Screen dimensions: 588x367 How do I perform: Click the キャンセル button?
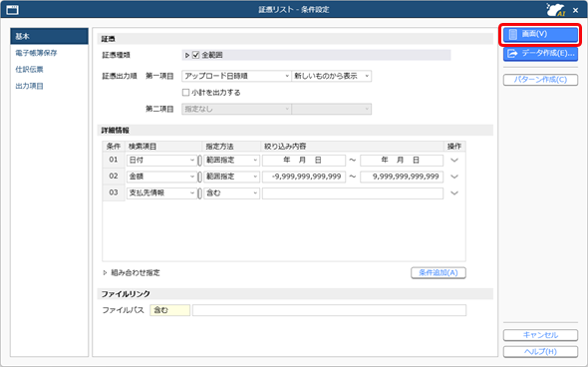click(540, 335)
